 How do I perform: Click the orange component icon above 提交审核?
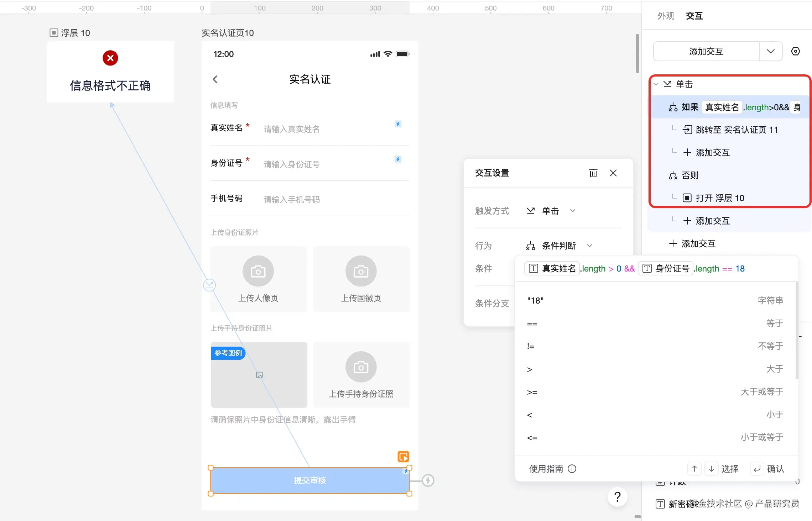pos(403,457)
